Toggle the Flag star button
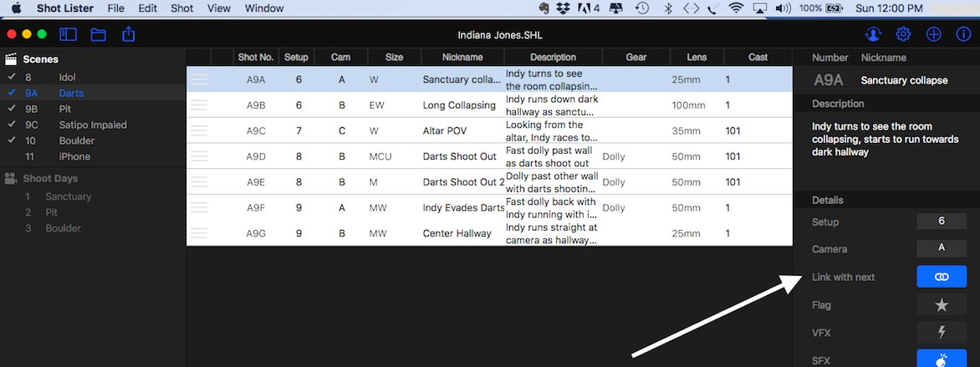This screenshot has width=980, height=367. (942, 305)
